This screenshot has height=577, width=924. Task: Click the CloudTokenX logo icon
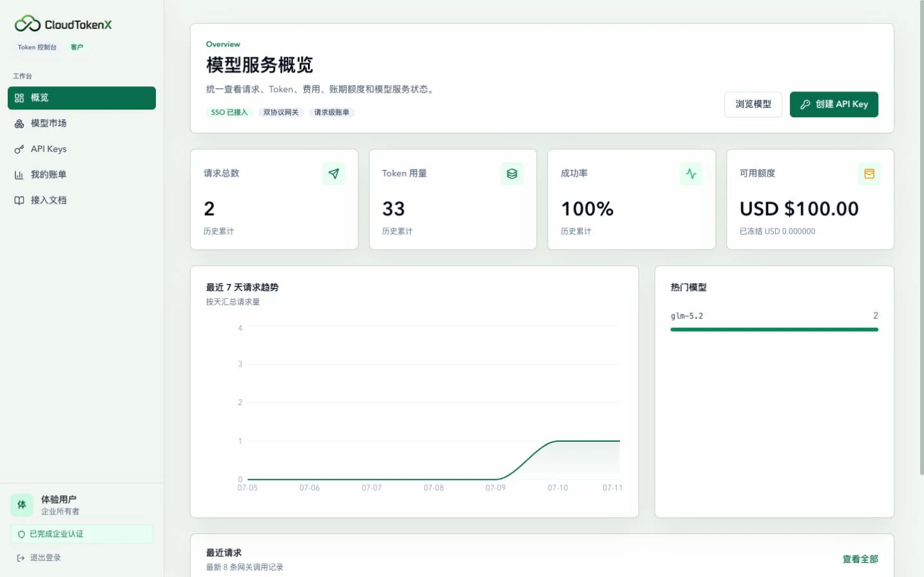(28, 24)
